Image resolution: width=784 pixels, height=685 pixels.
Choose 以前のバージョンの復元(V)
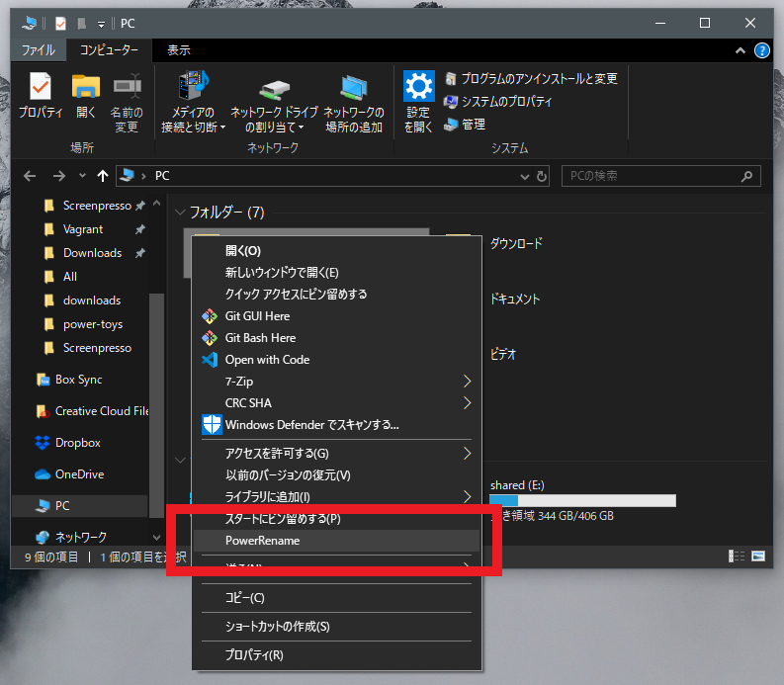[336, 475]
